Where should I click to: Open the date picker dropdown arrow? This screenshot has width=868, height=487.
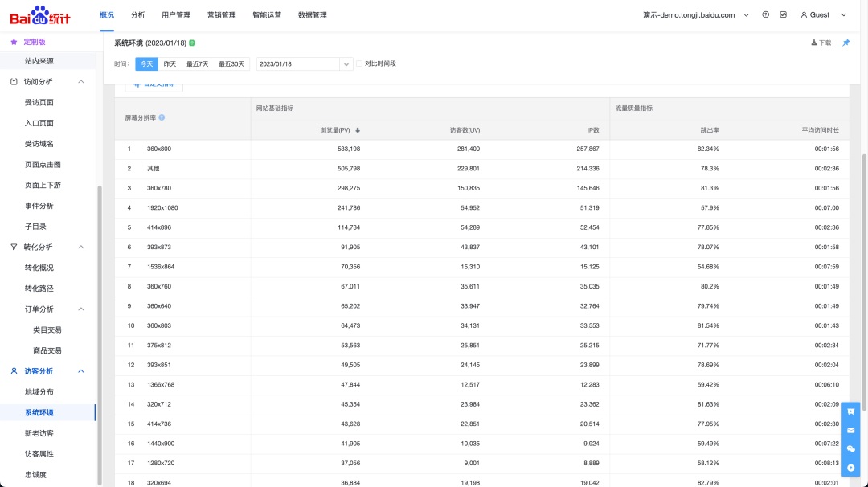point(346,64)
